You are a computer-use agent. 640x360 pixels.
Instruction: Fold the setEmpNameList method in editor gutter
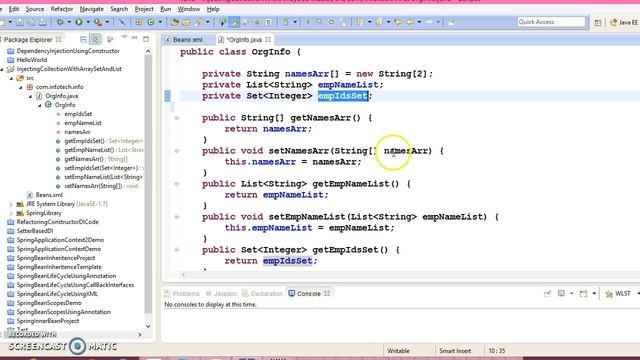click(x=177, y=217)
